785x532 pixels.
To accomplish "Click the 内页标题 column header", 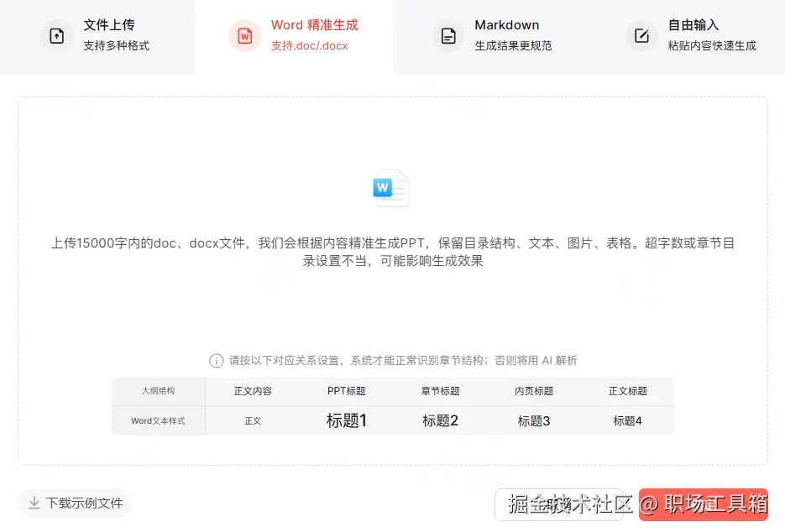I will 534,391.
